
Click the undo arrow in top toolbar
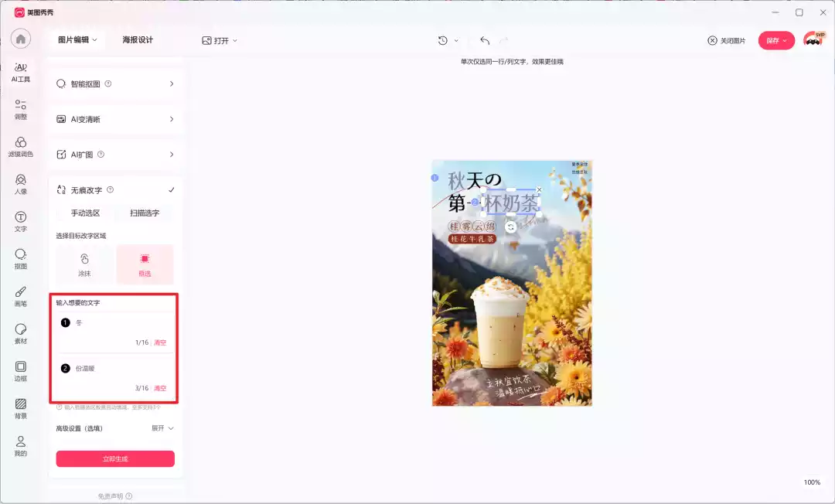coord(485,40)
